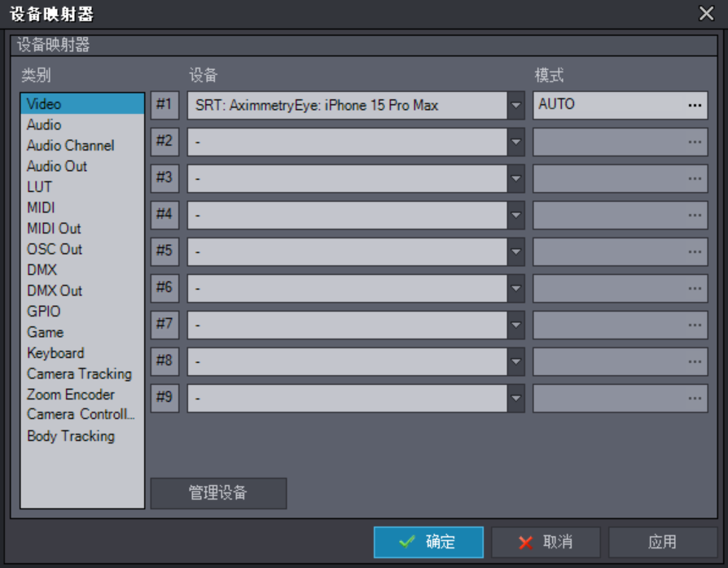Click the #9 slot button
The height and width of the screenshot is (568, 728).
164,399
